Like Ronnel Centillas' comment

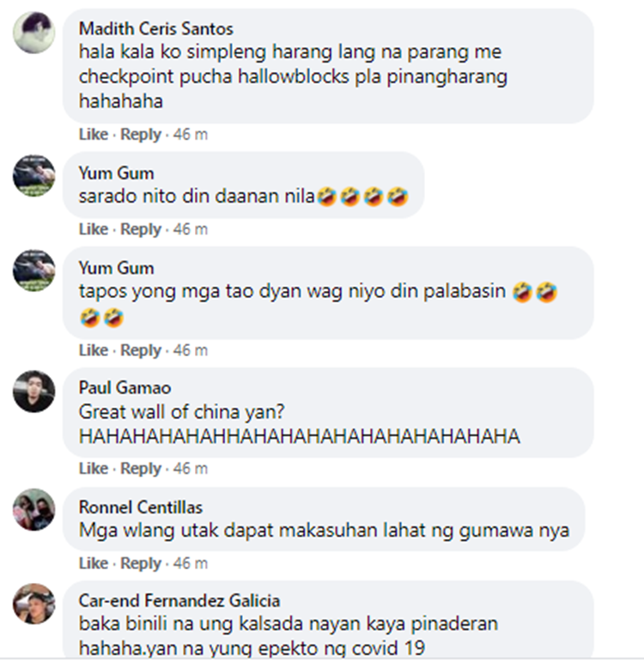[94, 563]
